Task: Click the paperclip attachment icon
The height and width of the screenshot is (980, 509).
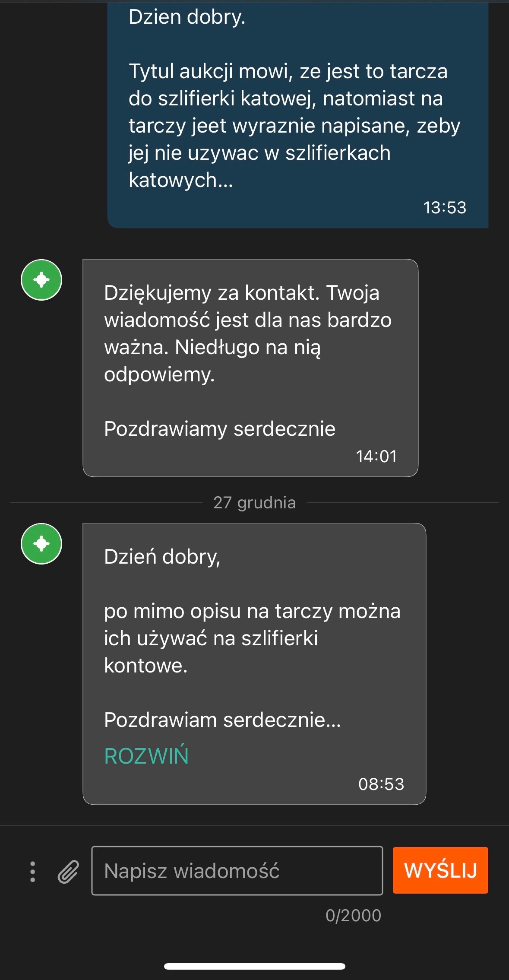Action: 68,872
